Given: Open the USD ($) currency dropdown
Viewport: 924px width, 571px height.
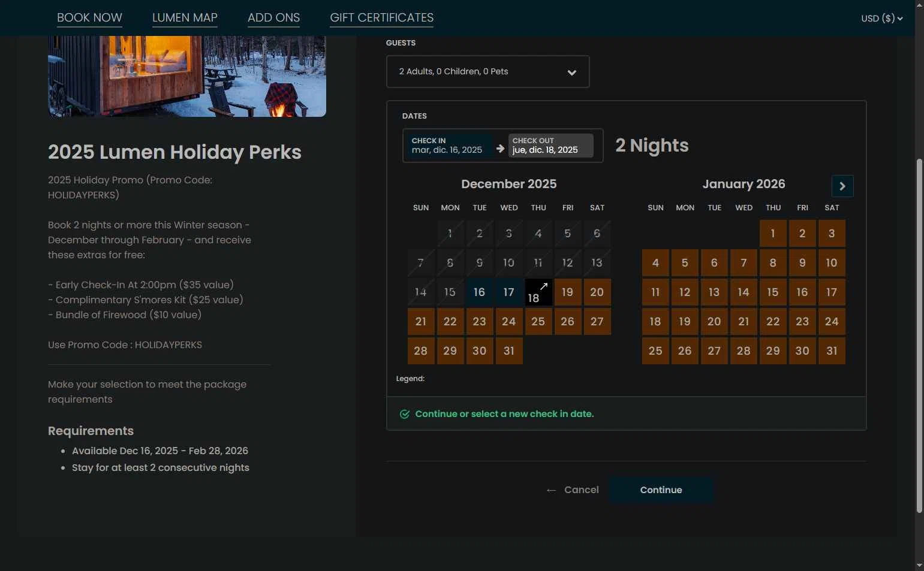Looking at the screenshot, I should click(882, 19).
